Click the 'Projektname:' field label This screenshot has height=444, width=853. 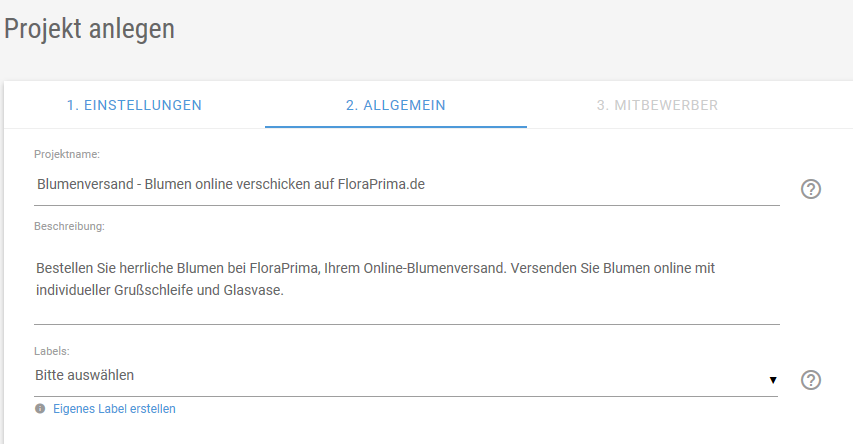coord(67,154)
